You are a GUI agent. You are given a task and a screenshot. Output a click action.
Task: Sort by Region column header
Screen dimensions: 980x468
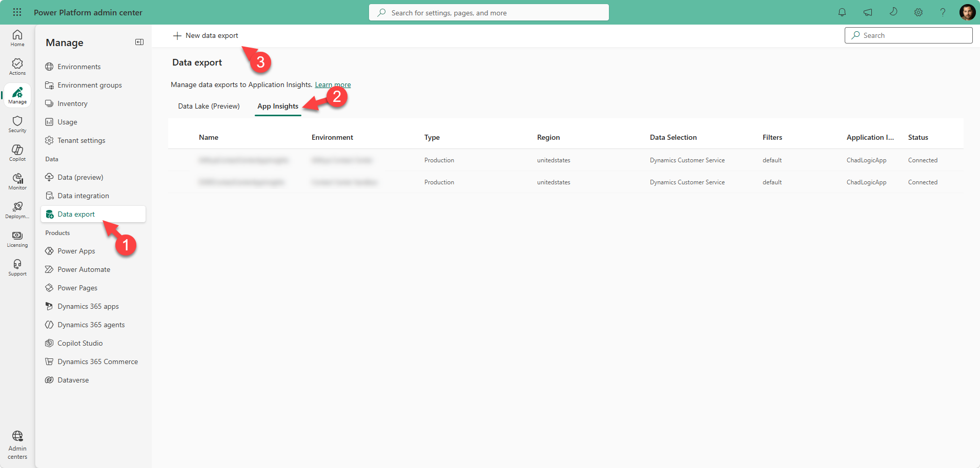point(548,137)
